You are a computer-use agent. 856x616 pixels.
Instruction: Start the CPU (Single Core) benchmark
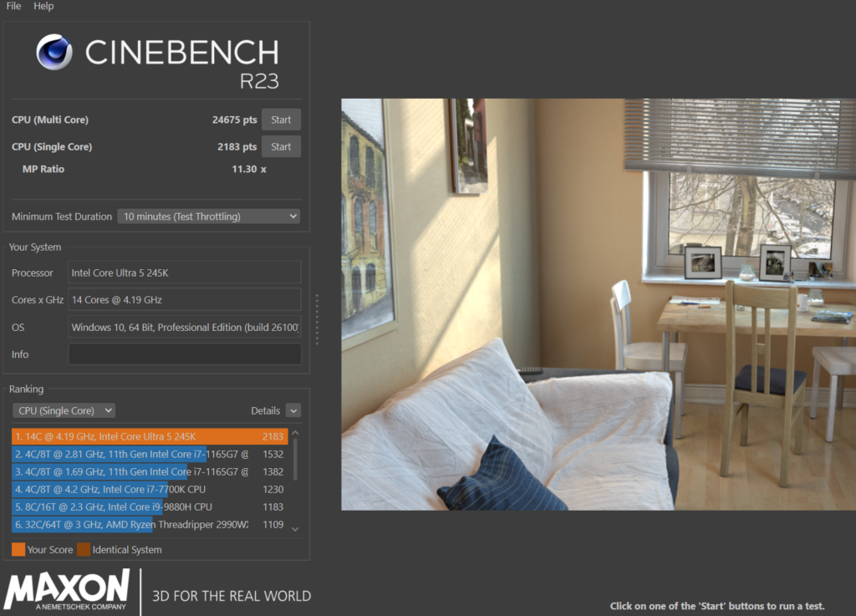pyautogui.click(x=281, y=146)
